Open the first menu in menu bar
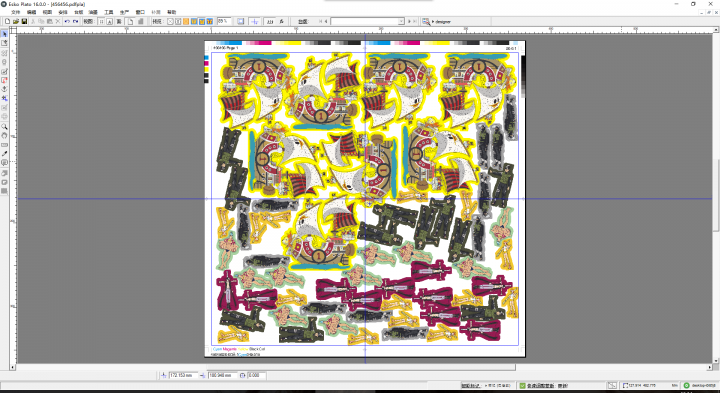 pos(16,12)
